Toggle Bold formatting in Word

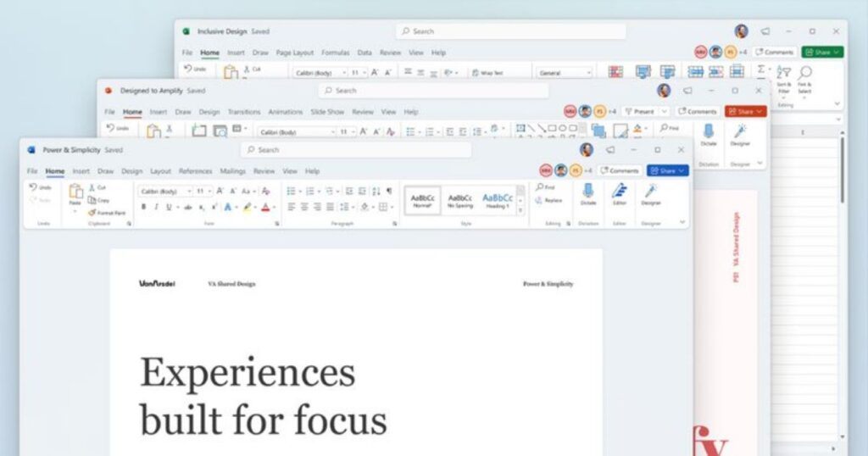pos(143,207)
